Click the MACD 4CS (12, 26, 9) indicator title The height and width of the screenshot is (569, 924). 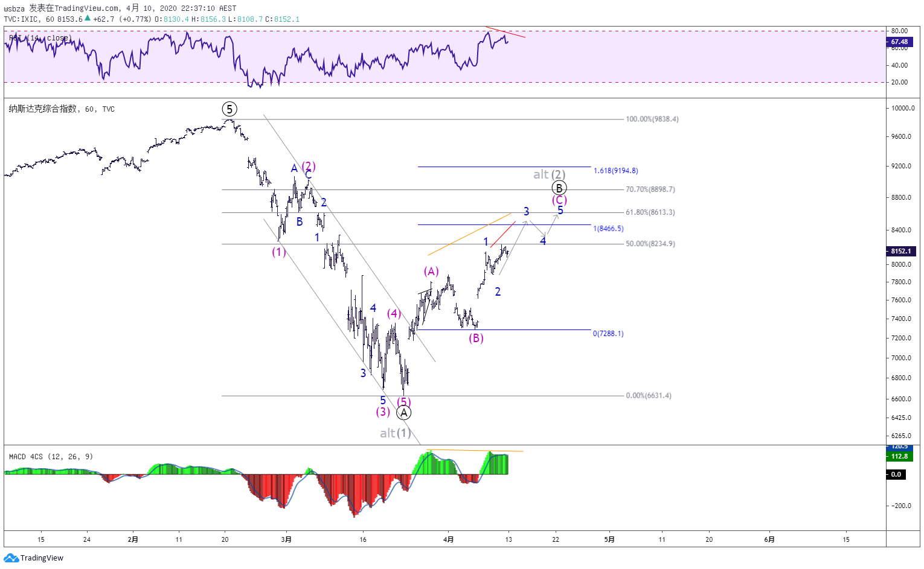pyautogui.click(x=51, y=457)
